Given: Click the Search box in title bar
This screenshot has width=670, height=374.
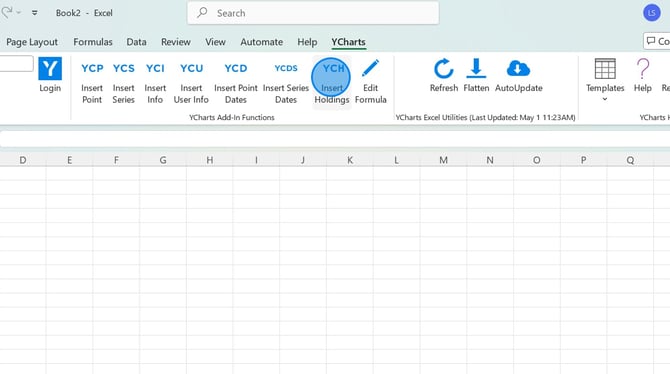Looking at the screenshot, I should click(x=313, y=13).
